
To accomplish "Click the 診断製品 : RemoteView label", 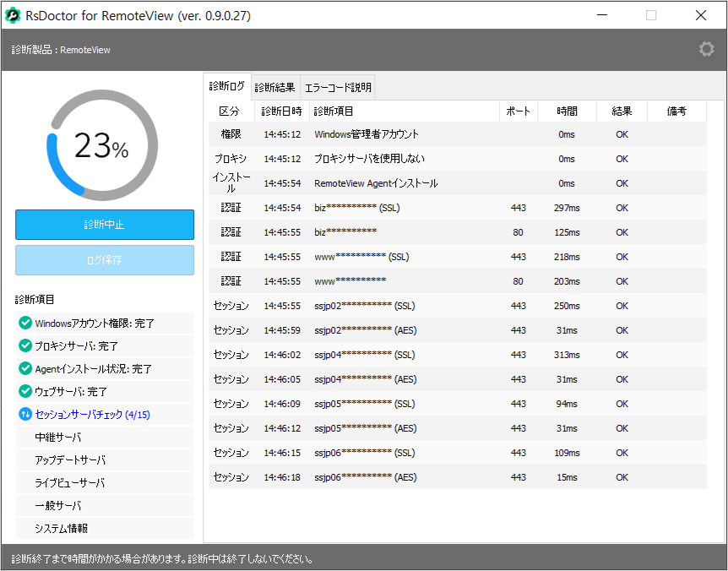I will [x=61, y=50].
